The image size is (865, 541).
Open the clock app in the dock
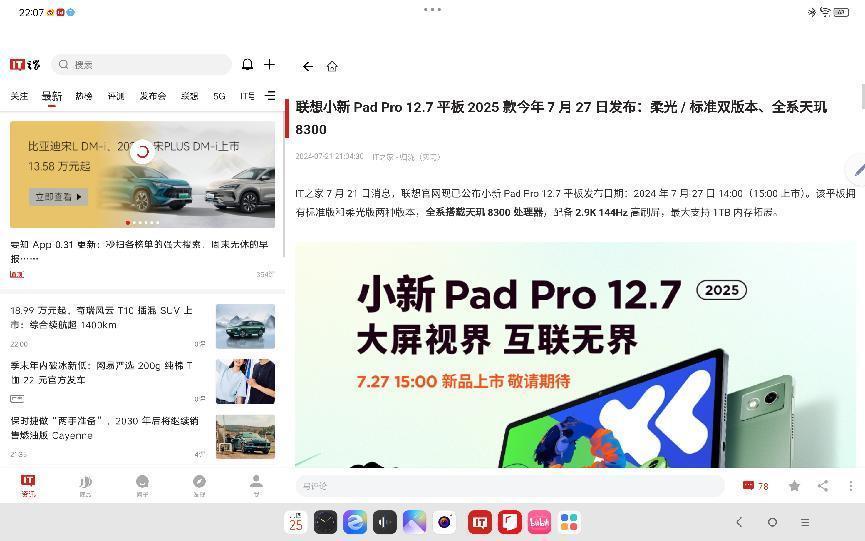(325, 522)
